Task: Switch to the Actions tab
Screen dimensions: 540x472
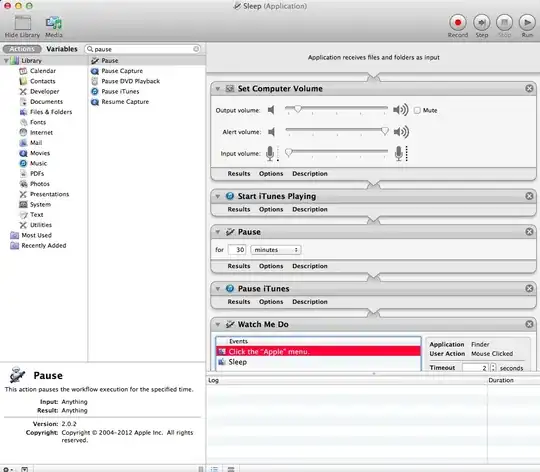Action: [x=22, y=49]
